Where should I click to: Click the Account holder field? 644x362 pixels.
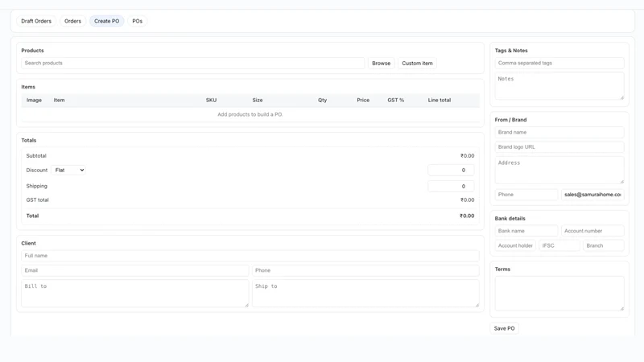(515, 245)
